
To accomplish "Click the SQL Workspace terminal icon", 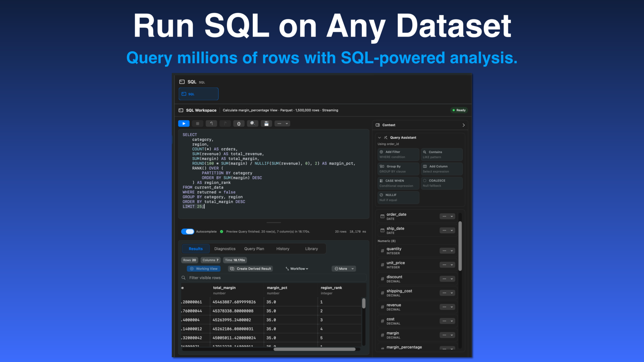I will (x=181, y=110).
